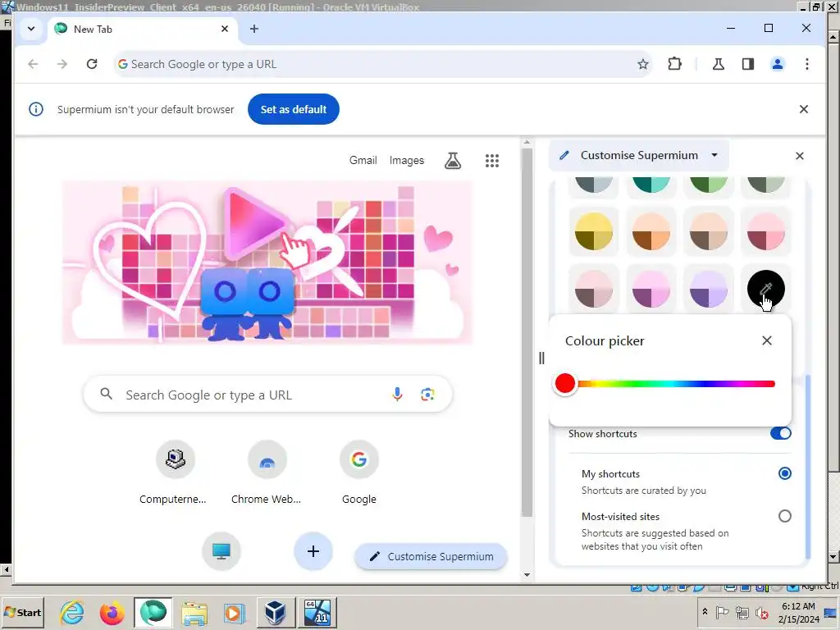Screen dimensions: 840x630
Task: Reload the page with refresh icon
Action: 92,64
